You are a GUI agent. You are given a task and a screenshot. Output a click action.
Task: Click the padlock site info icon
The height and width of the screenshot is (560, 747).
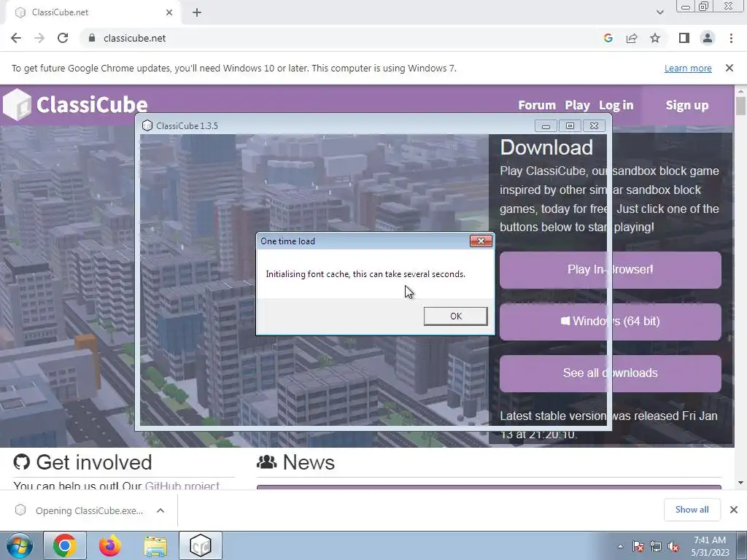[92, 38]
